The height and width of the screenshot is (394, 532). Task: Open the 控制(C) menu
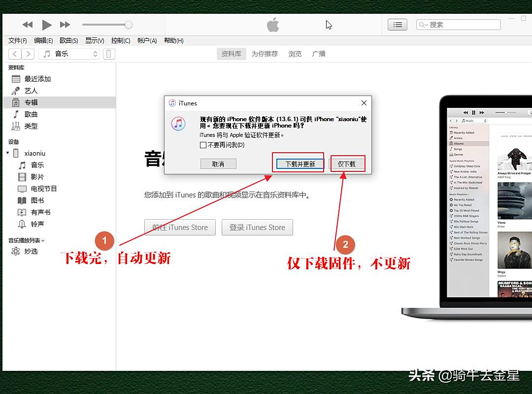click(121, 41)
